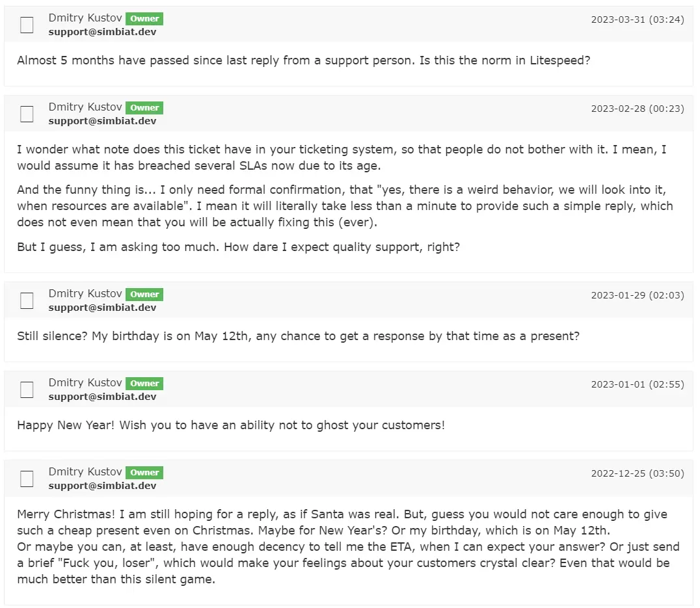
Task: Click the 2022-12-25 (03:50) timestamp
Action: (638, 474)
